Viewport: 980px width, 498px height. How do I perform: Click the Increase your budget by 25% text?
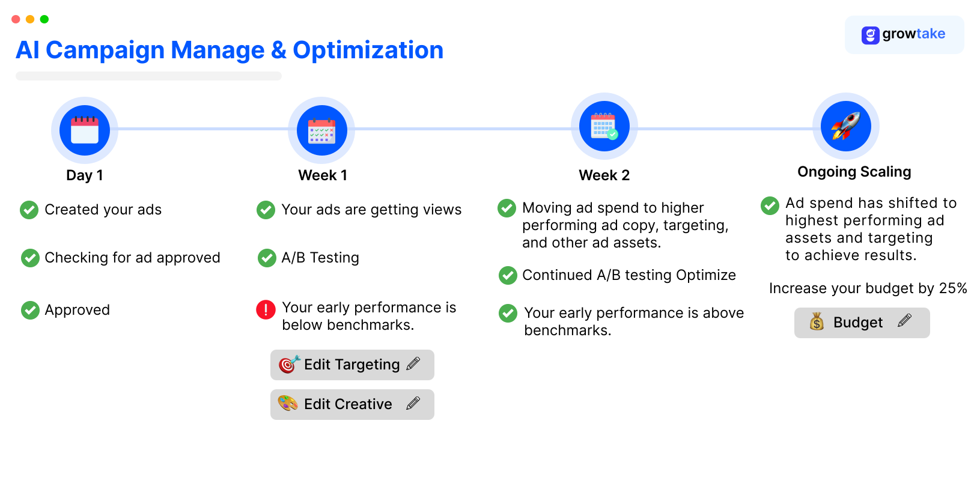(868, 288)
